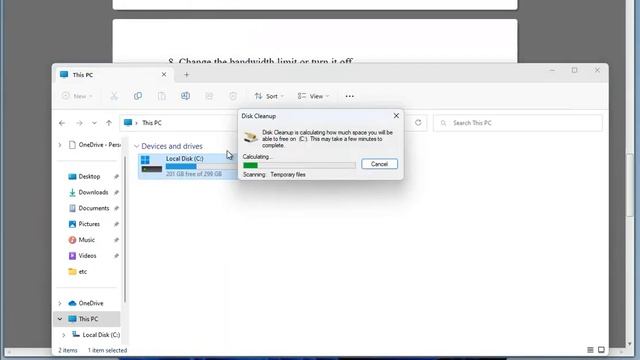The image size is (640, 360).
Task: Collapse the This PC tree node
Action: click(60, 319)
